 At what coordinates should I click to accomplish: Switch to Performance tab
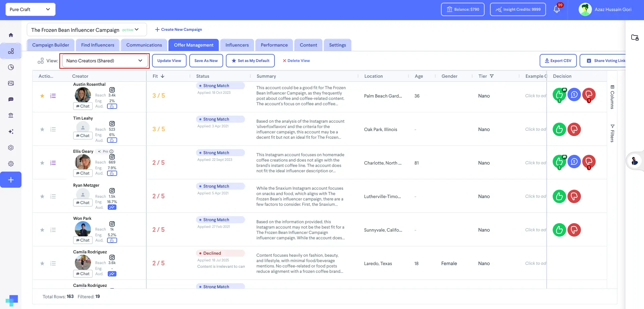coord(274,45)
